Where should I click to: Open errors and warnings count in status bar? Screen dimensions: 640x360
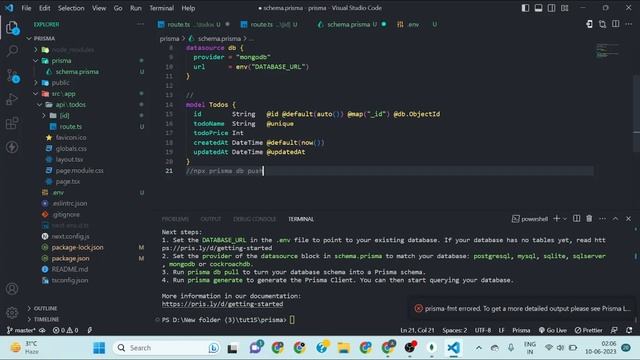click(x=65, y=330)
